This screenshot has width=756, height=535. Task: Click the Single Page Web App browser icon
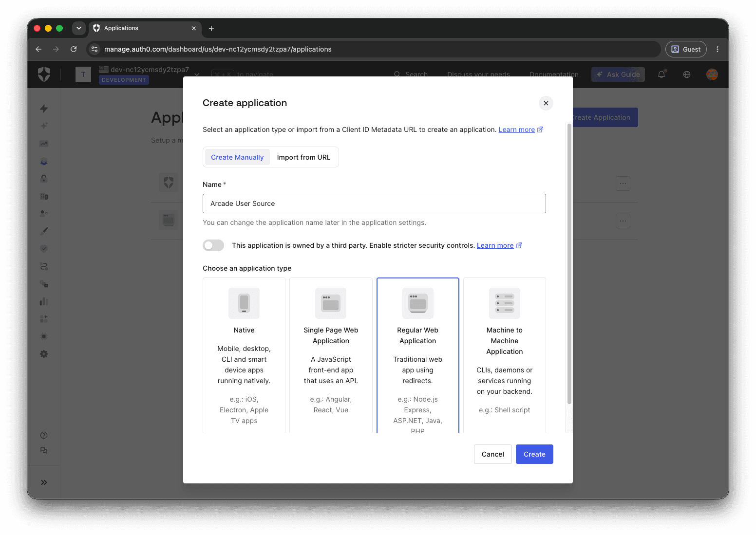pyautogui.click(x=331, y=303)
